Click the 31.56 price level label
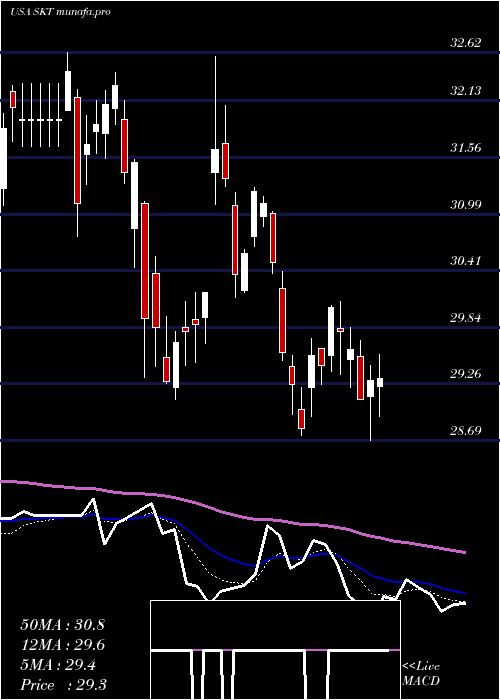This screenshot has width=500, height=700. click(x=466, y=147)
